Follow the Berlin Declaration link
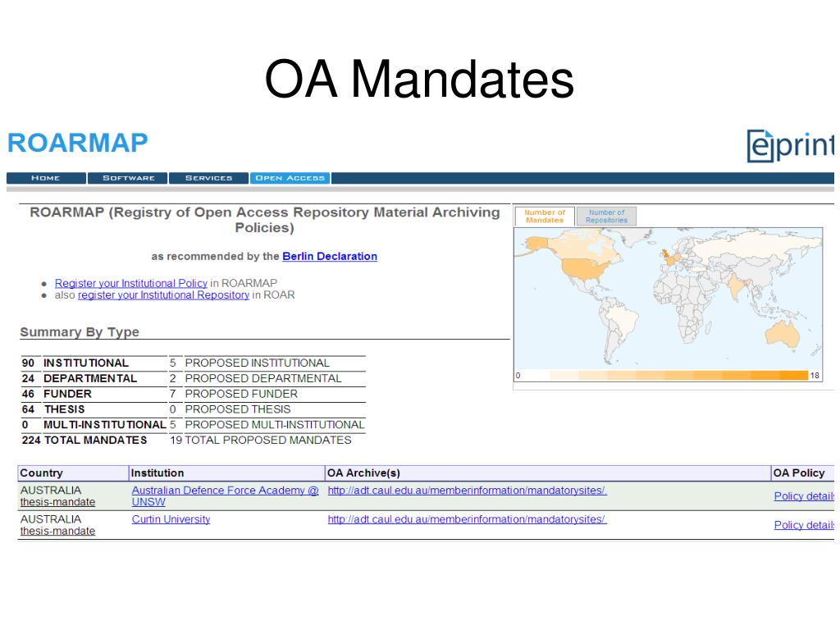The height and width of the screenshot is (630, 840). point(330,256)
